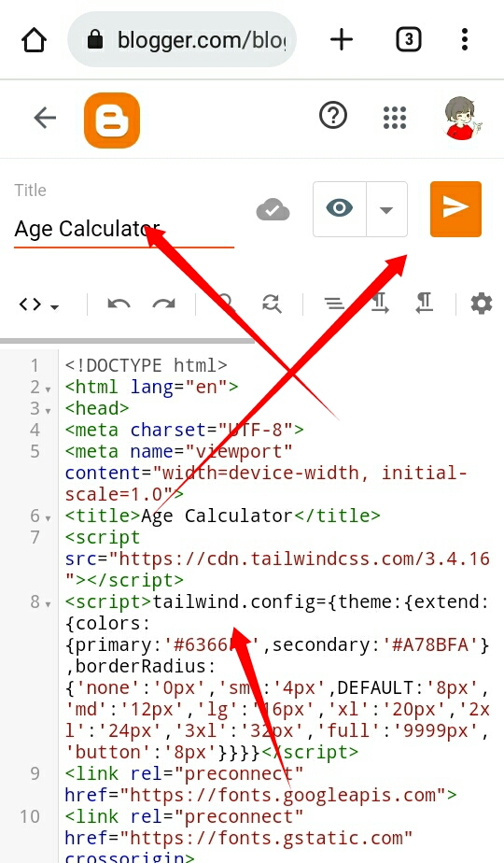
Task: Open a new browser tab with plus icon
Action: point(342,39)
